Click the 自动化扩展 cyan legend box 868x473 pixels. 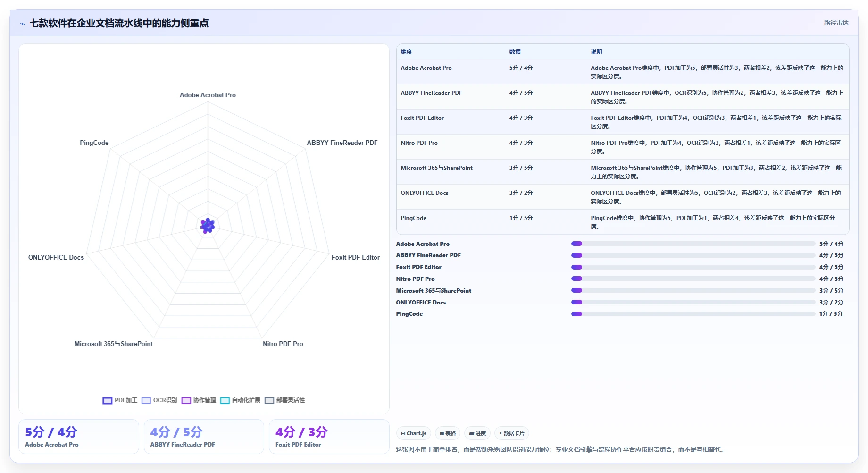225,401
